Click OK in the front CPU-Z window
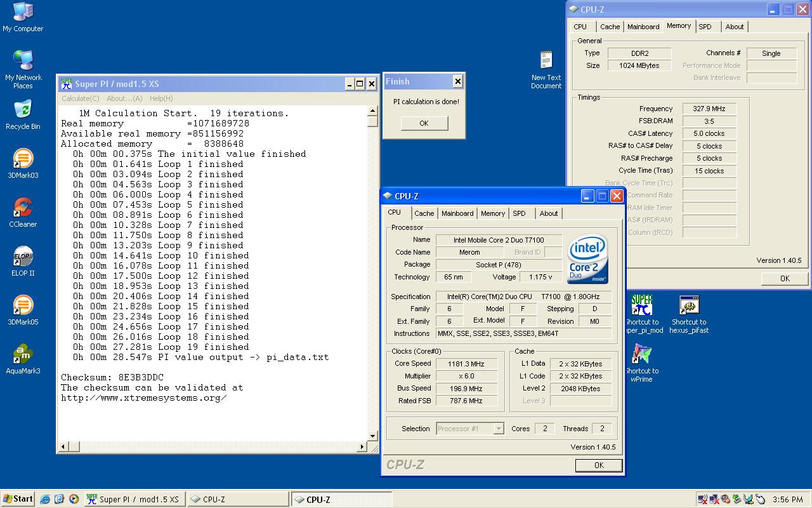 tap(599, 465)
